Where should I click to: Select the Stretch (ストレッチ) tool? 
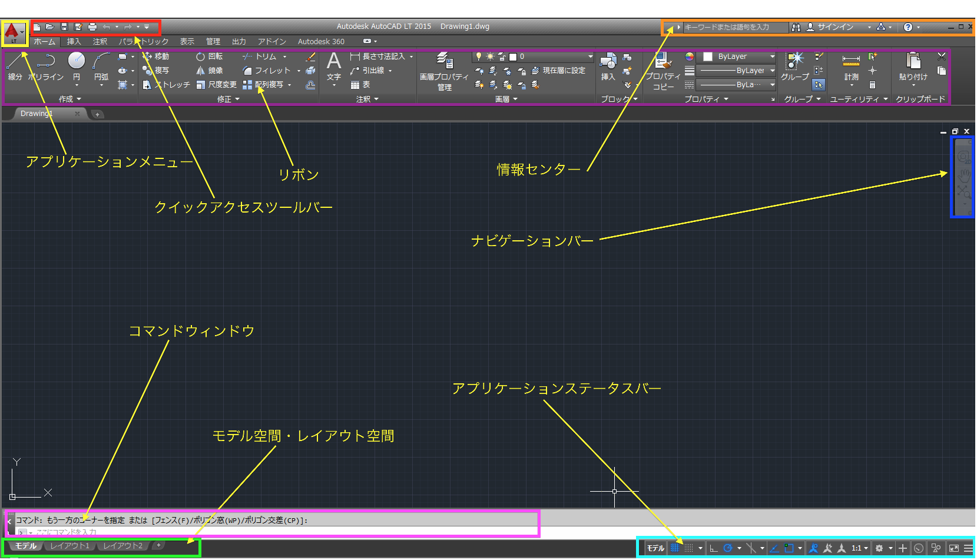pyautogui.click(x=167, y=85)
